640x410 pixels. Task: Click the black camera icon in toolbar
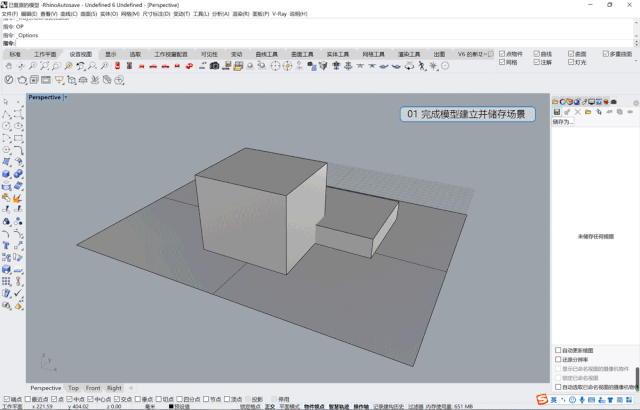[214, 66]
